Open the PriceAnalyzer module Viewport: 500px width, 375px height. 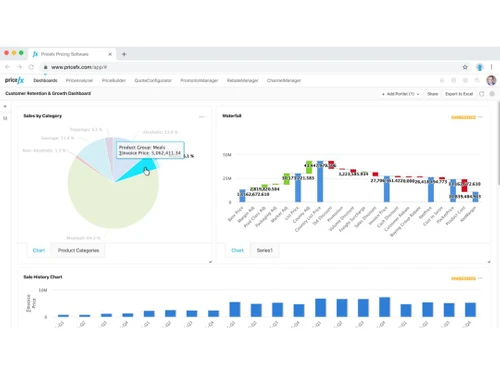pyautogui.click(x=79, y=80)
